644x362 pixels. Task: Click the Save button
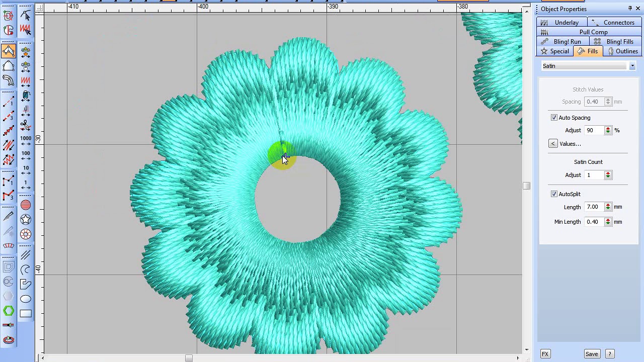(x=592, y=354)
